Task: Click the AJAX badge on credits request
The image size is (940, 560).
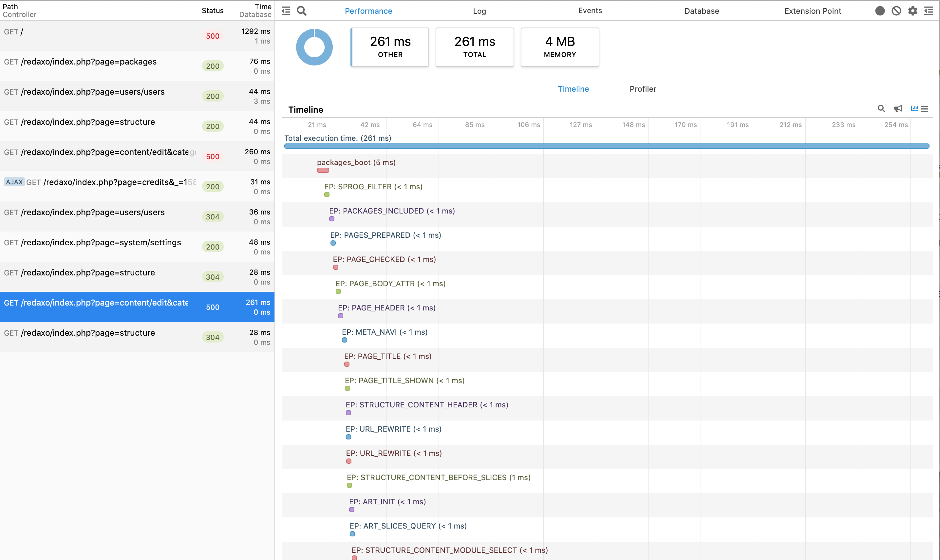Action: pyautogui.click(x=14, y=182)
